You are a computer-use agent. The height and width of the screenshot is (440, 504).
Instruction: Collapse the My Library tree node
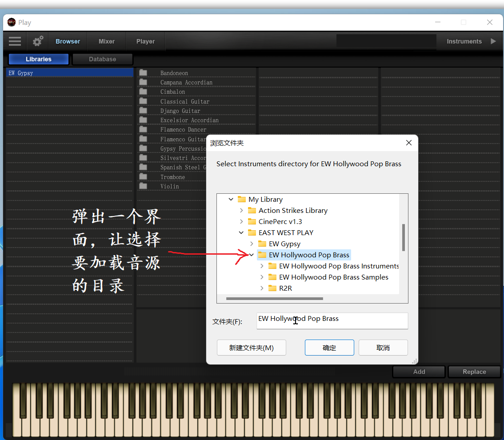(231, 199)
